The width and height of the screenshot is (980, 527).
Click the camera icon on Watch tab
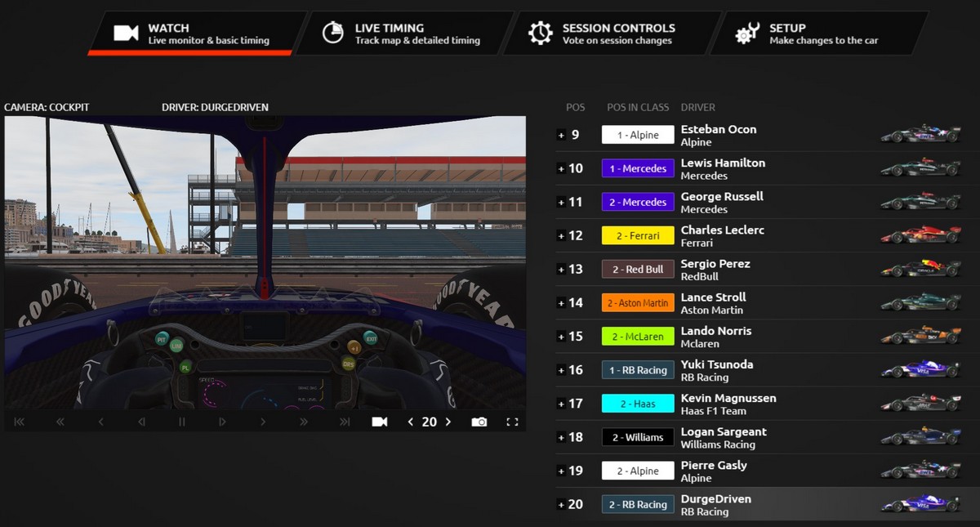[126, 33]
